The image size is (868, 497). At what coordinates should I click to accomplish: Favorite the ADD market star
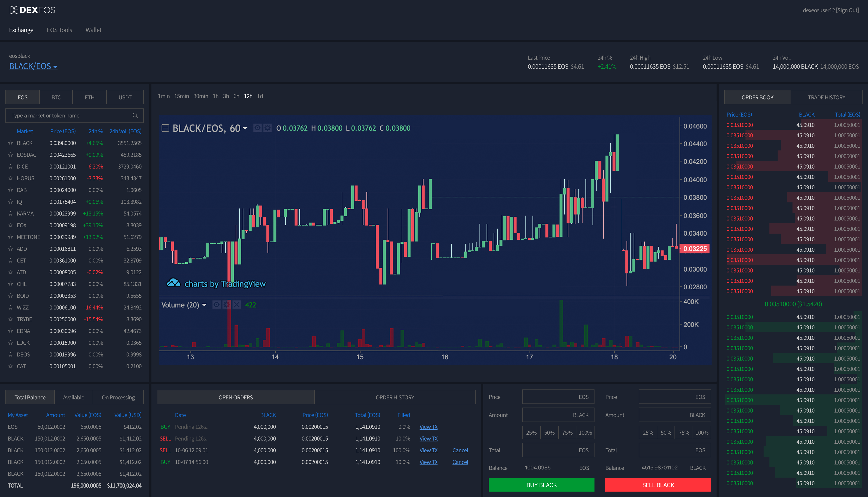[11, 249]
